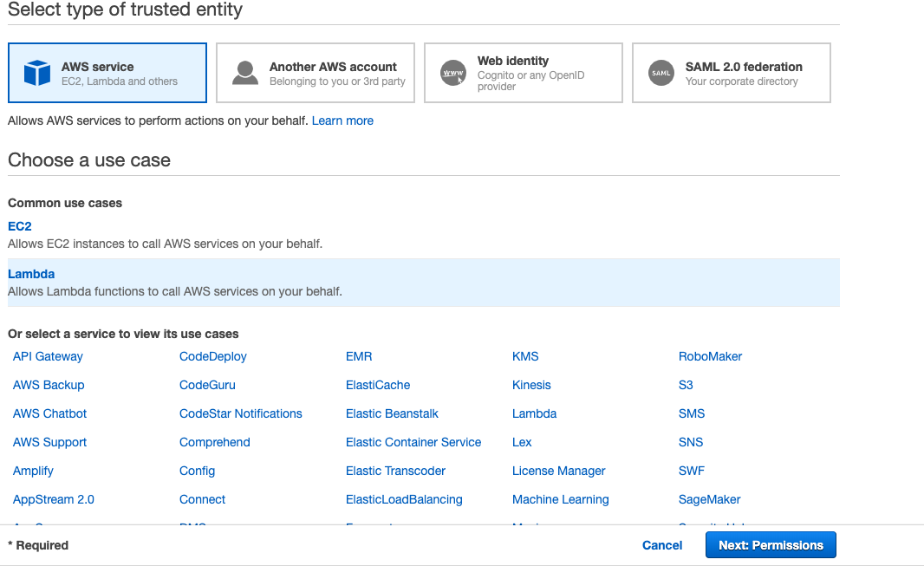The height and width of the screenshot is (566, 924).
Task: Click the SAML badge icon
Action: pos(661,73)
